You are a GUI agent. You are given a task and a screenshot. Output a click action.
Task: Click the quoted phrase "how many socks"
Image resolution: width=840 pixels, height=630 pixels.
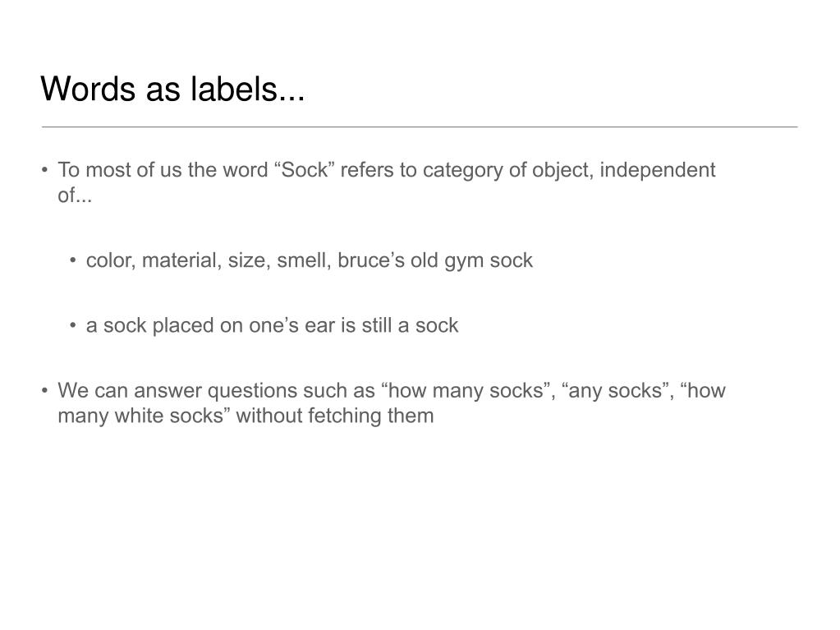click(x=466, y=390)
